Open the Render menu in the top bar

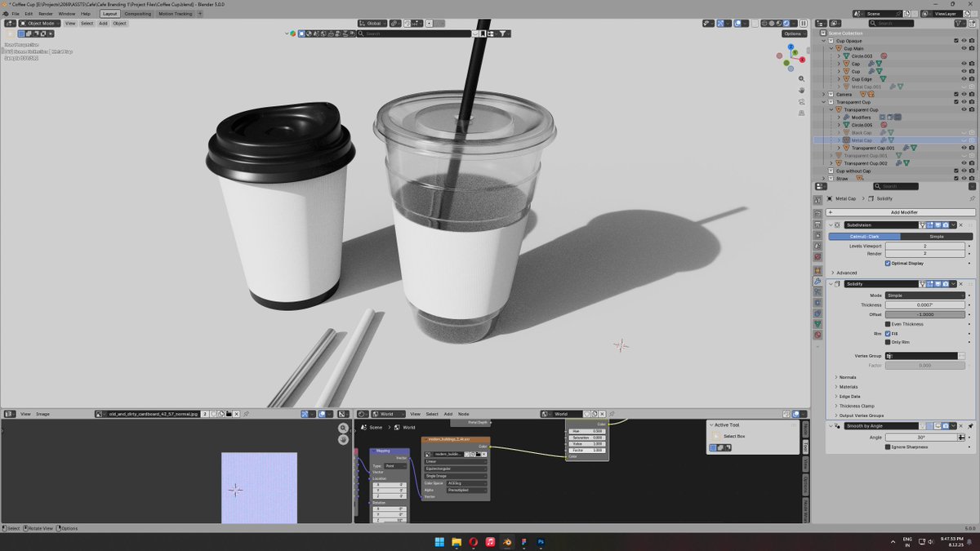(46, 13)
